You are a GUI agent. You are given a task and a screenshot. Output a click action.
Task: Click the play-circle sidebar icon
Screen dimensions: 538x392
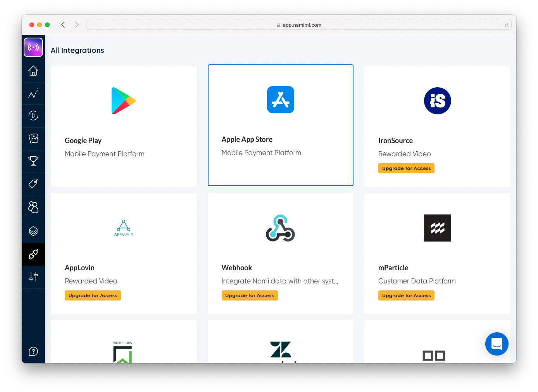pyautogui.click(x=33, y=116)
